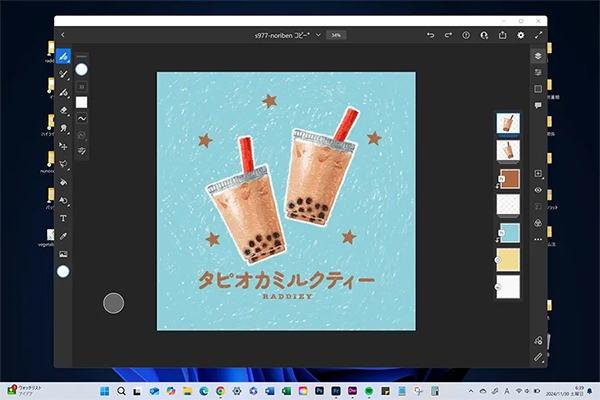Select the Lasso selection tool

pos(64,164)
